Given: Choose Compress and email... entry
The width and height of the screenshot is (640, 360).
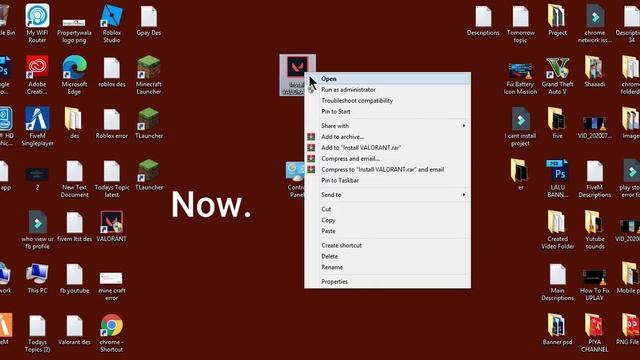Looking at the screenshot, I should point(387,158).
